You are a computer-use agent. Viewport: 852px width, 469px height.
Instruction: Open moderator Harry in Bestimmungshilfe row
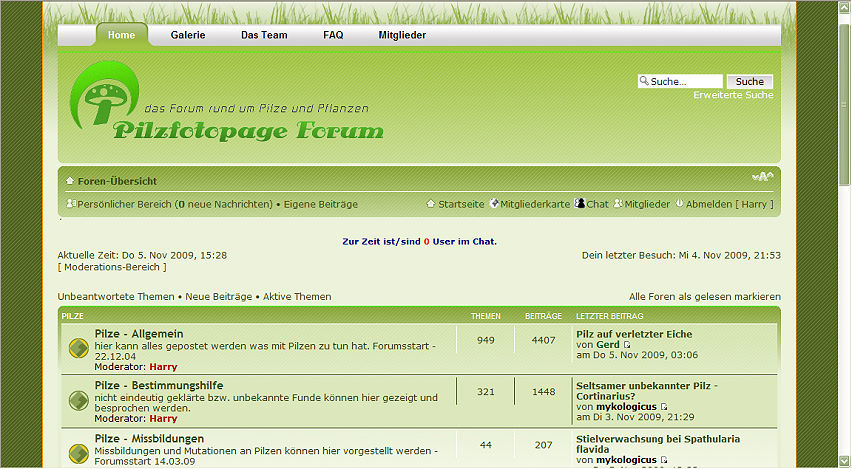(164, 418)
